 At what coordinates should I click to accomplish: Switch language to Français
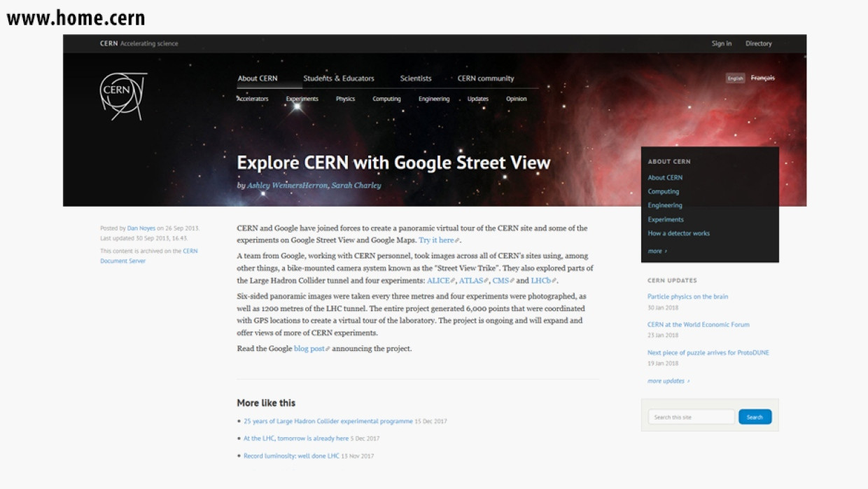pos(762,78)
